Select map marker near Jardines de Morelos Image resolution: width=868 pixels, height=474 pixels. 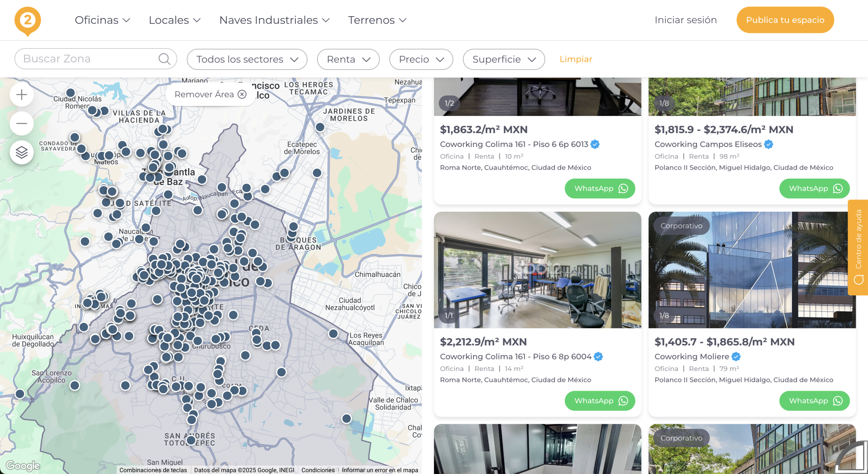320,127
